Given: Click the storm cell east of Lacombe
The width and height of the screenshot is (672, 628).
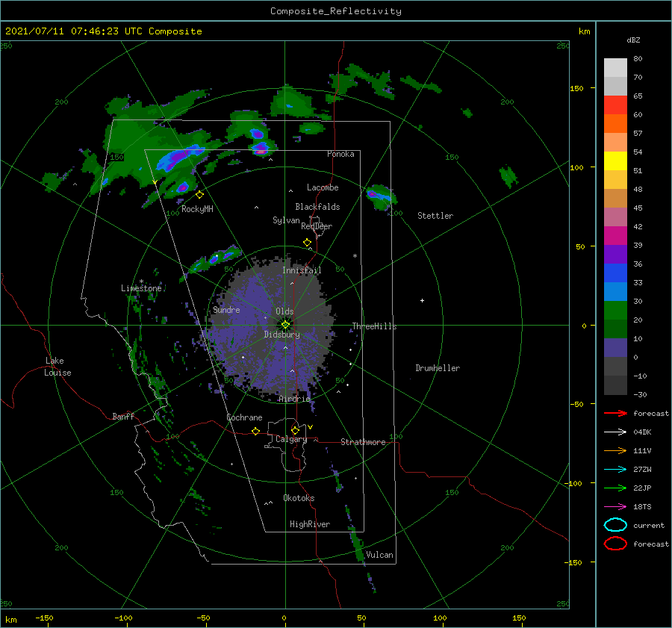Looking at the screenshot, I should (x=381, y=196).
